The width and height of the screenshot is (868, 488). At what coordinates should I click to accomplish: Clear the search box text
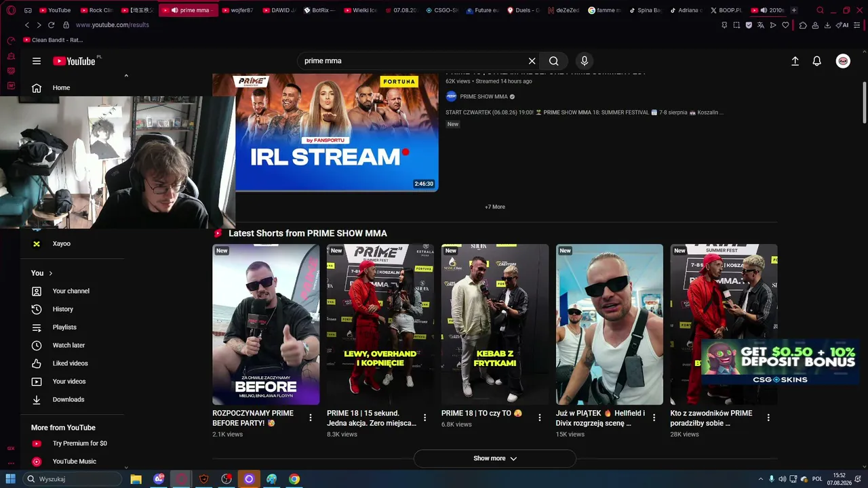(532, 61)
